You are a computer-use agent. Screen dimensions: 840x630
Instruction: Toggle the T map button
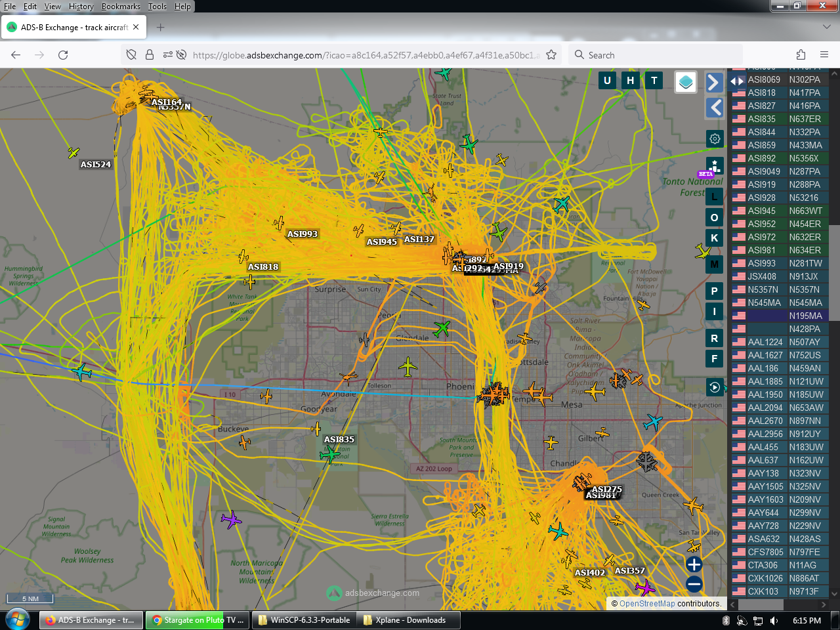point(654,81)
